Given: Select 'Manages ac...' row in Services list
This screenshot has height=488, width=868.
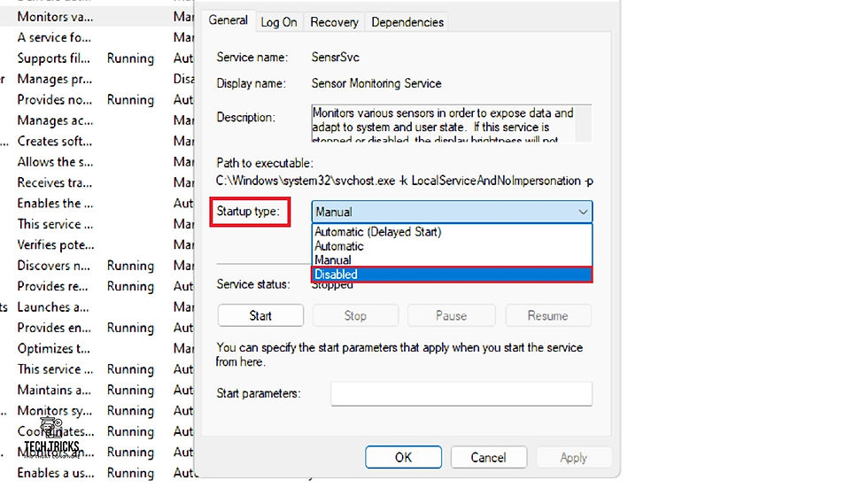Looking at the screenshot, I should [97, 120].
